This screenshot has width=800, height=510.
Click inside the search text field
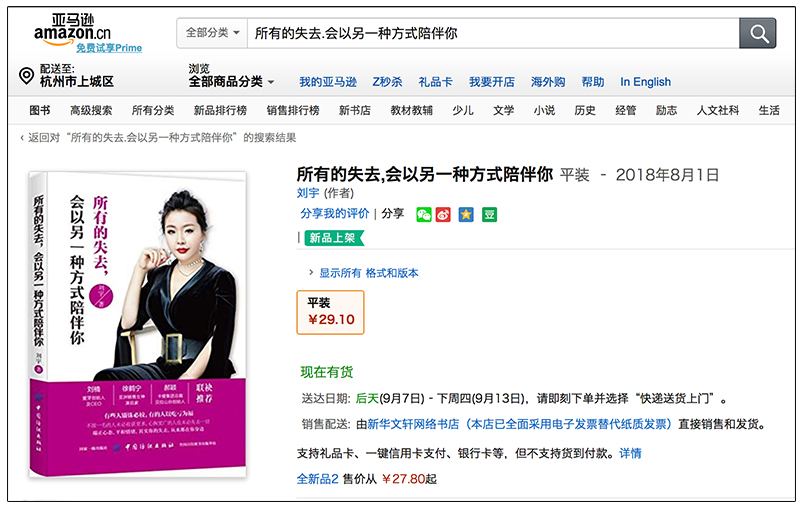493,34
